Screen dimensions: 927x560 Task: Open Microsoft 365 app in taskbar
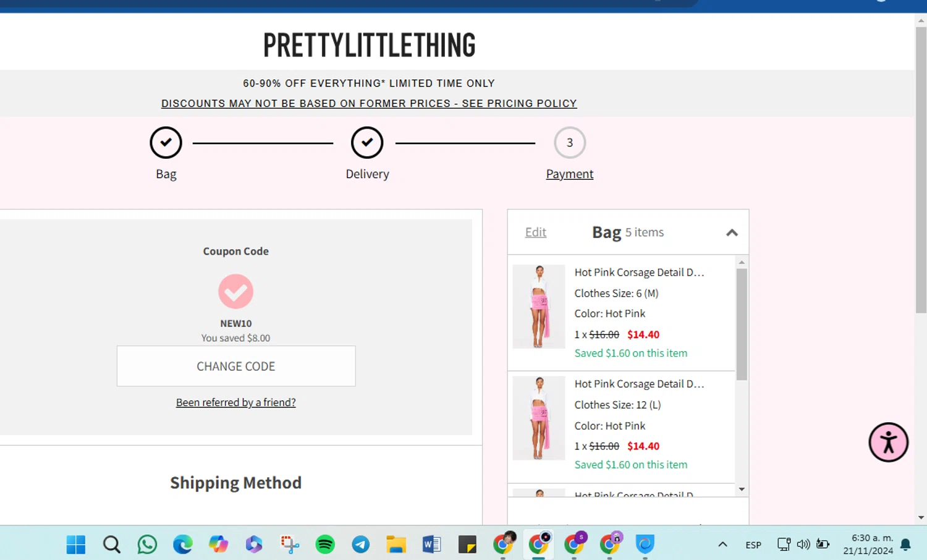254,545
